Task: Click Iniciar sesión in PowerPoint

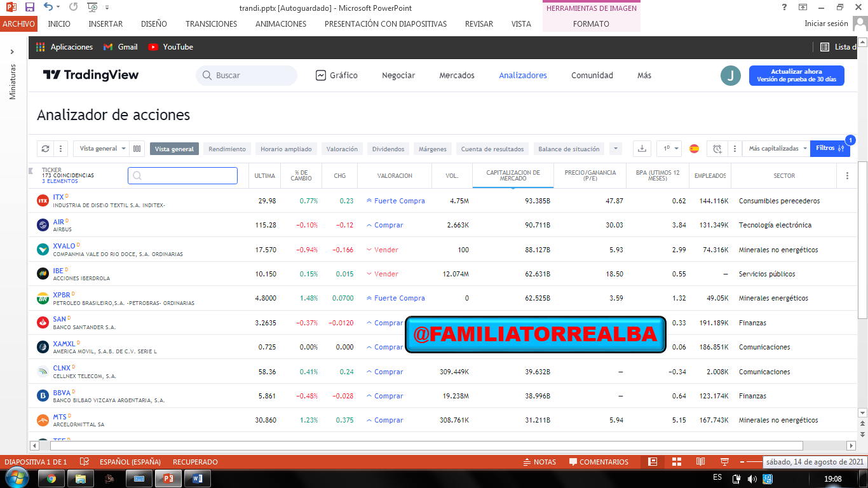Action: click(826, 24)
